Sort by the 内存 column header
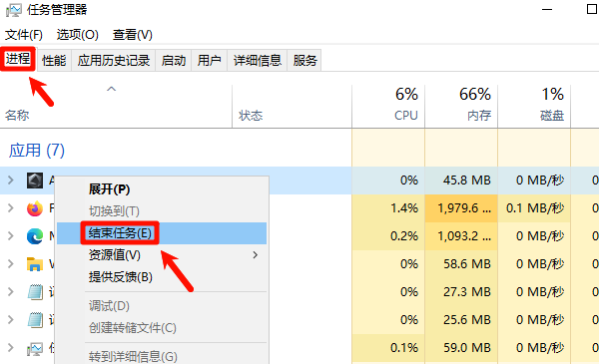The width and height of the screenshot is (599, 364). pyautogui.click(x=461, y=106)
